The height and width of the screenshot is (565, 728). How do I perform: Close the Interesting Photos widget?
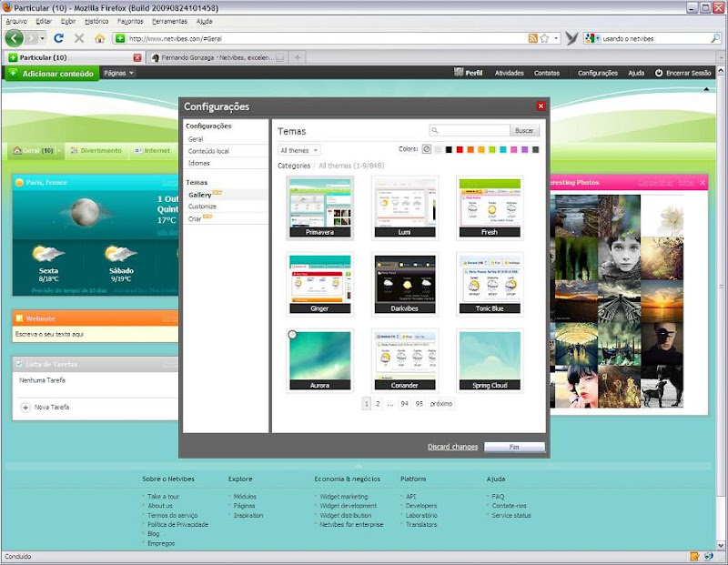[x=703, y=183]
